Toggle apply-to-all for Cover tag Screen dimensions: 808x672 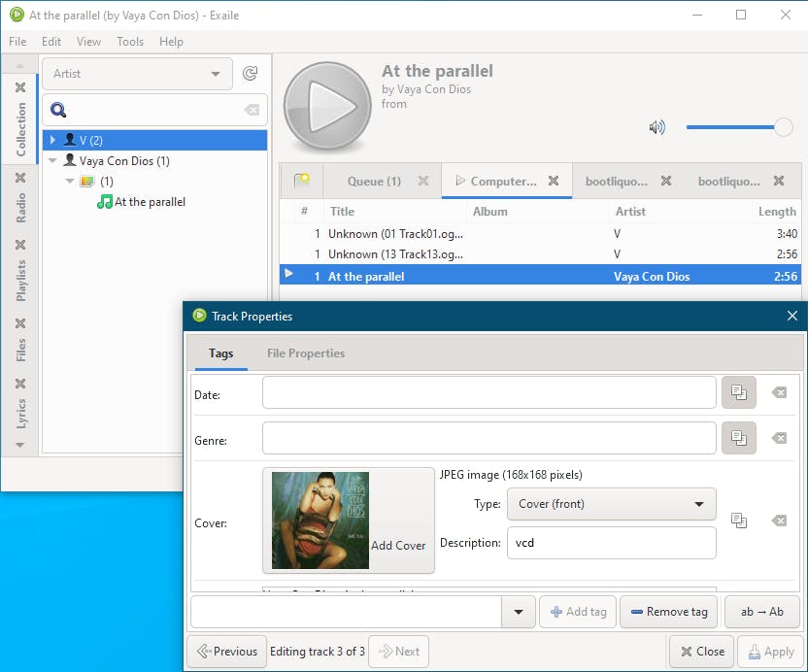point(739,521)
